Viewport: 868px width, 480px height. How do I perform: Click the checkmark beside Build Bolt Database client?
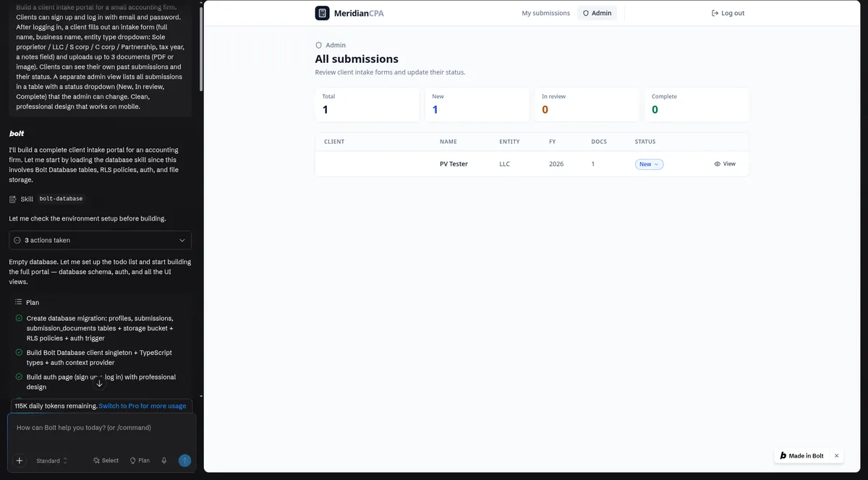[x=19, y=353]
